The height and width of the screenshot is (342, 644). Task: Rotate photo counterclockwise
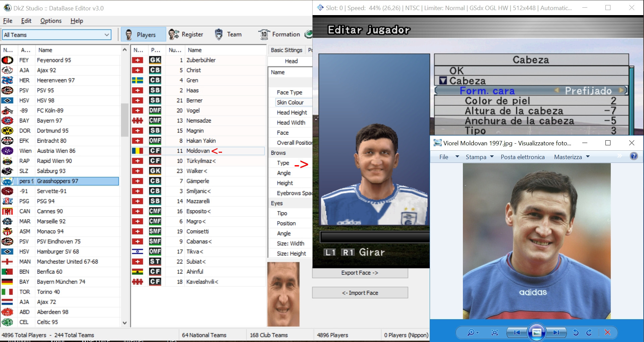click(576, 333)
